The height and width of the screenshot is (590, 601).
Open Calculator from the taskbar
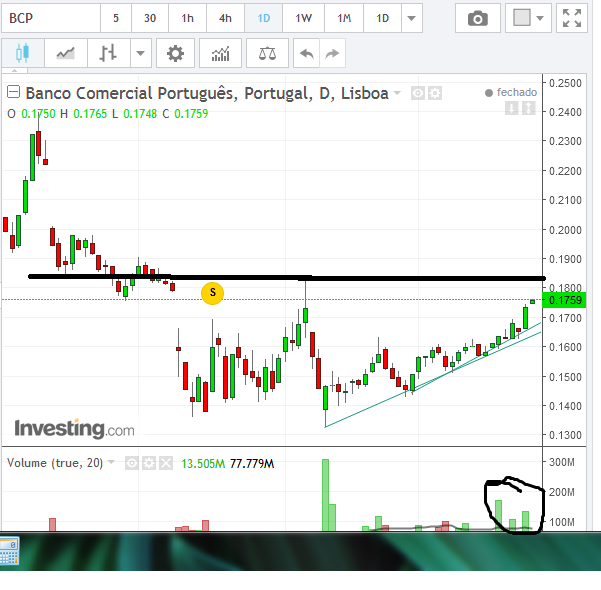tap(9, 551)
